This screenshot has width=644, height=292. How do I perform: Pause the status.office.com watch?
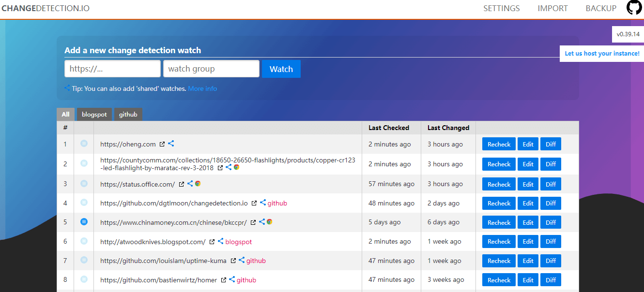[84, 184]
